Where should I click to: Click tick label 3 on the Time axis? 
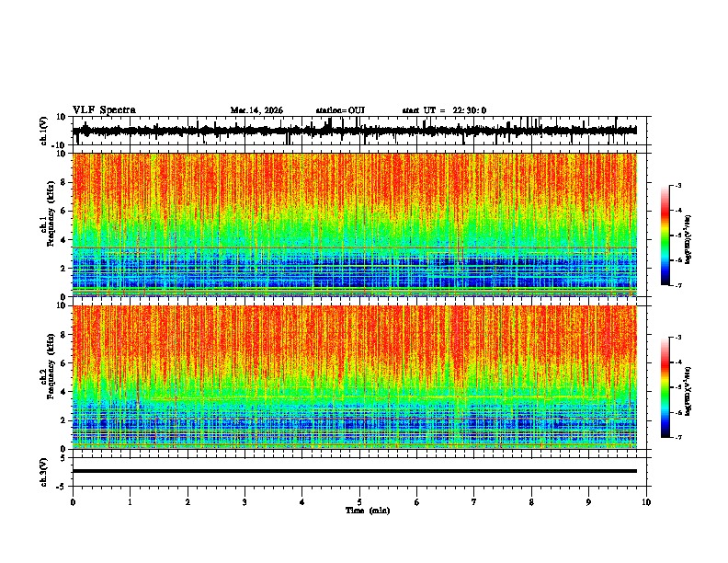[x=245, y=502]
